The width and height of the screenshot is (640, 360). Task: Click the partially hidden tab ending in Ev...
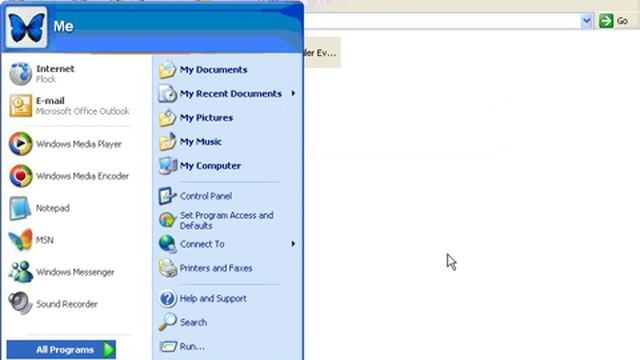pos(322,53)
